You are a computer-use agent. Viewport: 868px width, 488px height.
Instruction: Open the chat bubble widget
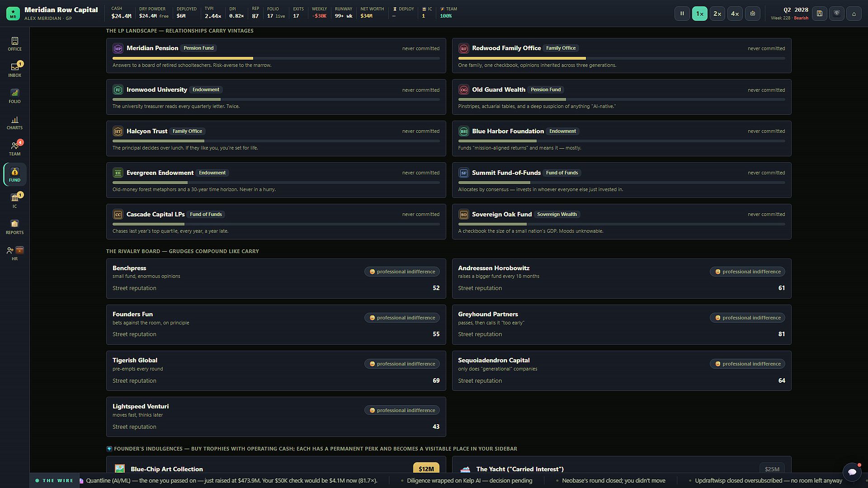[x=852, y=472]
